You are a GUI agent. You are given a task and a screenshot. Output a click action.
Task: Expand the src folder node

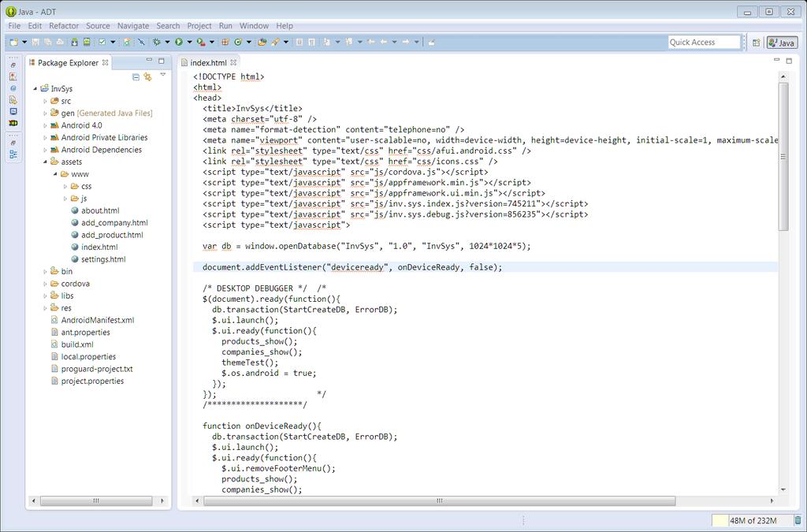click(45, 102)
